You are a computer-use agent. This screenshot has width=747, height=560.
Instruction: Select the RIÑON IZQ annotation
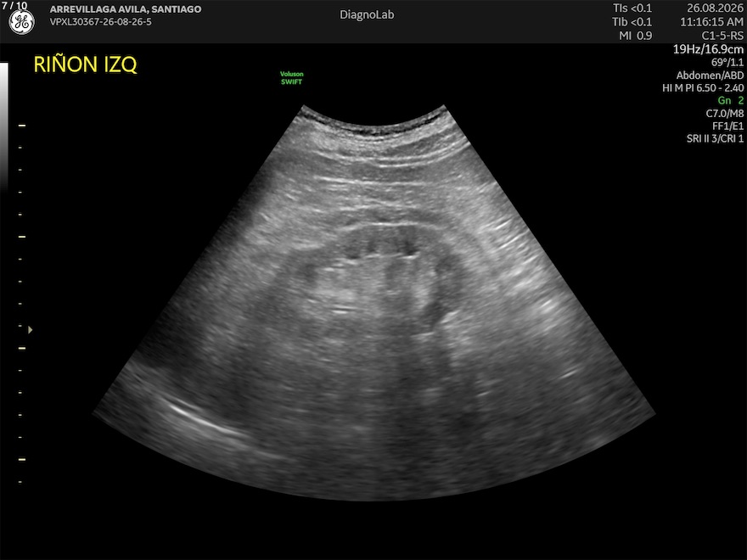[85, 64]
